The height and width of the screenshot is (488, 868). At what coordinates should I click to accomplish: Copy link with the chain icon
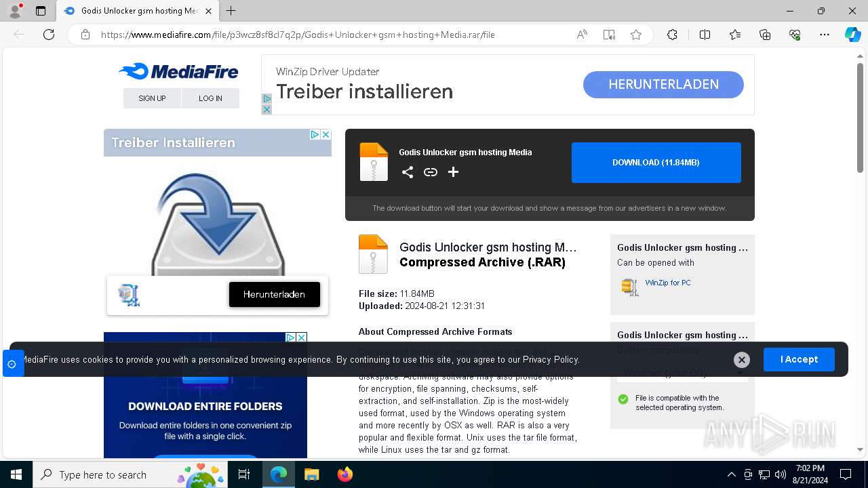[431, 172]
